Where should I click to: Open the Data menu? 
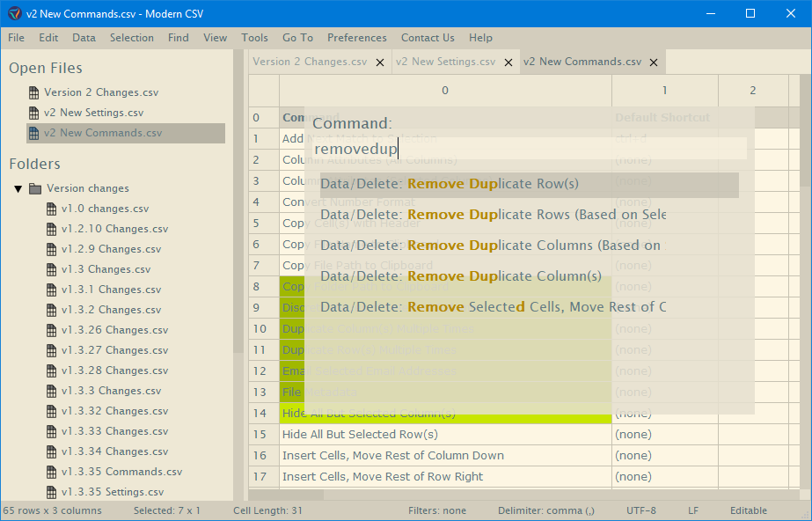tap(84, 38)
